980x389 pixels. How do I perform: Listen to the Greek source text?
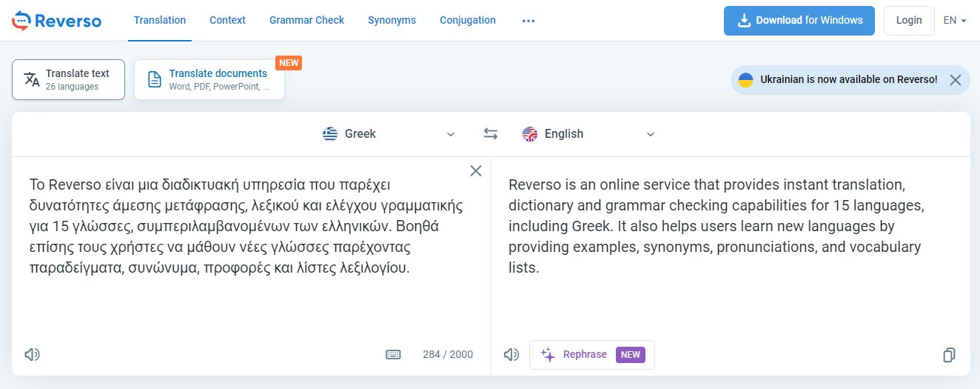point(32,355)
